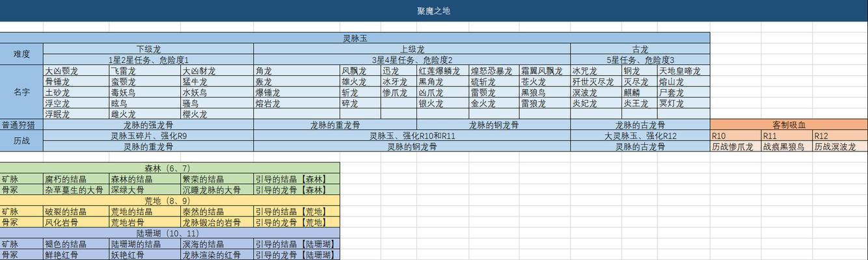This screenshot has width=868, height=260.
Task: Click the cell 惨爪龙
Action: pos(399,92)
